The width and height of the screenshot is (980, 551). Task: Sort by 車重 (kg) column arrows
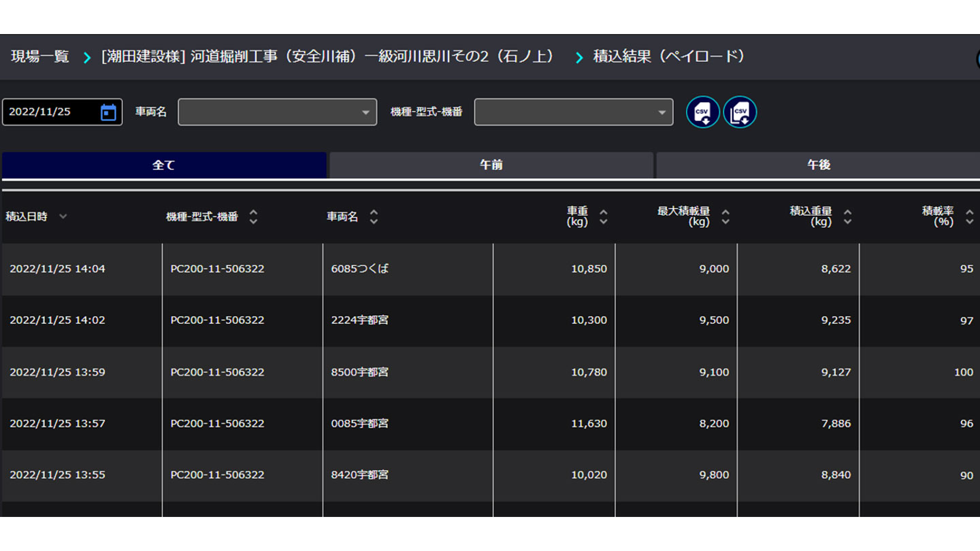[603, 217]
